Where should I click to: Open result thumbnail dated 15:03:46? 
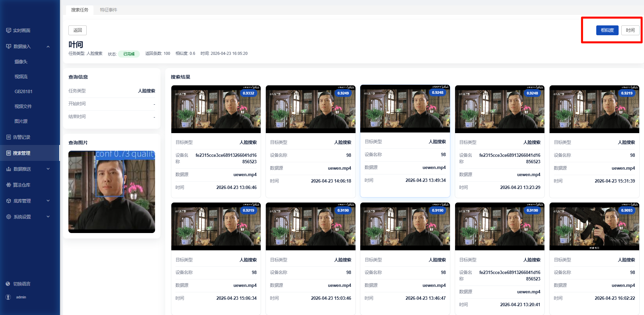click(310, 226)
